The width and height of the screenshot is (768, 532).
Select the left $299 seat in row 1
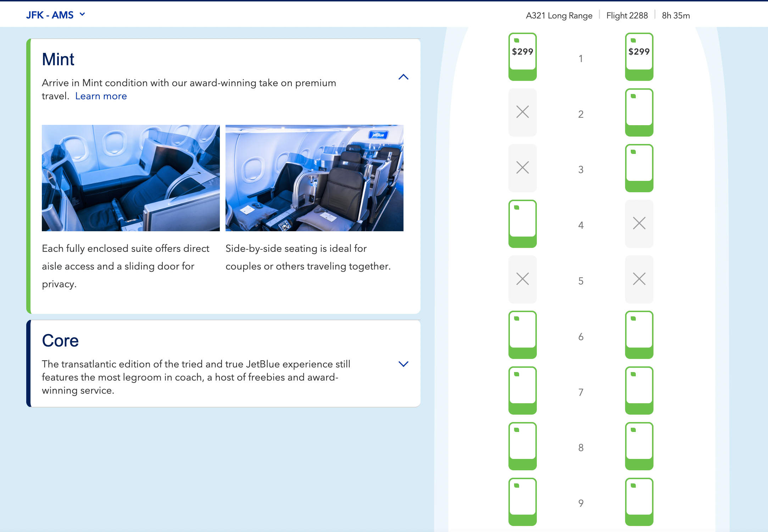522,57
